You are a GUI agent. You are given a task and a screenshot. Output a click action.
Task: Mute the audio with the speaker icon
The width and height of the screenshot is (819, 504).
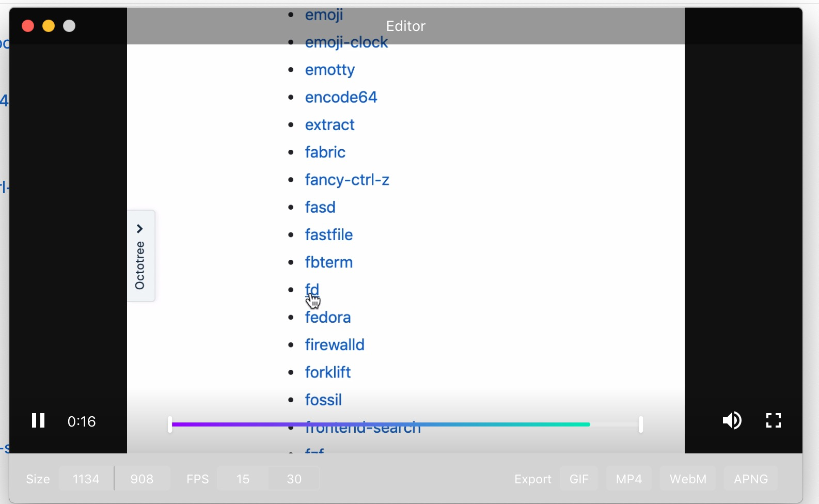(x=732, y=420)
